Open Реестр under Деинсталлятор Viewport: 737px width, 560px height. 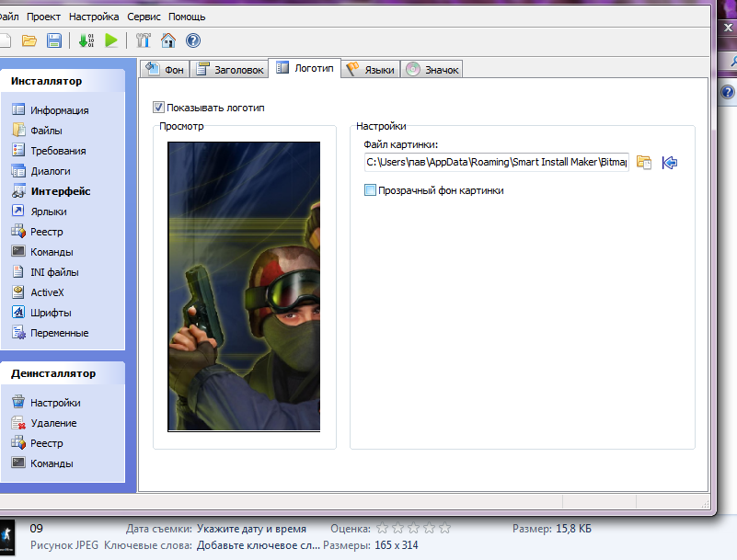click(38, 442)
